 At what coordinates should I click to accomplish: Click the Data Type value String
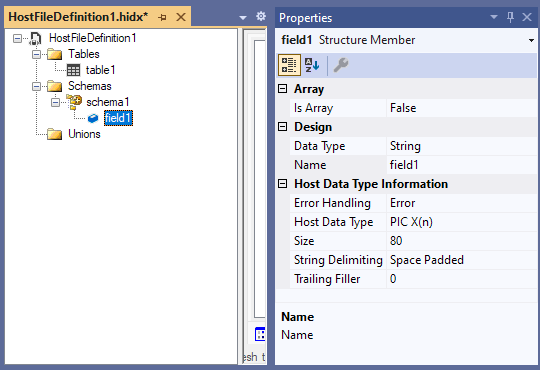[x=461, y=146]
